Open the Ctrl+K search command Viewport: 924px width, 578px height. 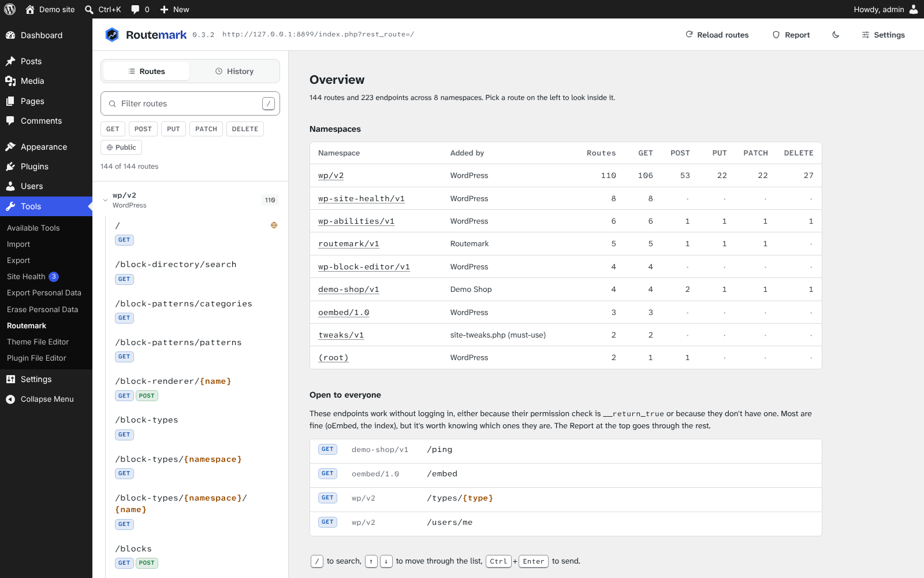click(x=103, y=9)
